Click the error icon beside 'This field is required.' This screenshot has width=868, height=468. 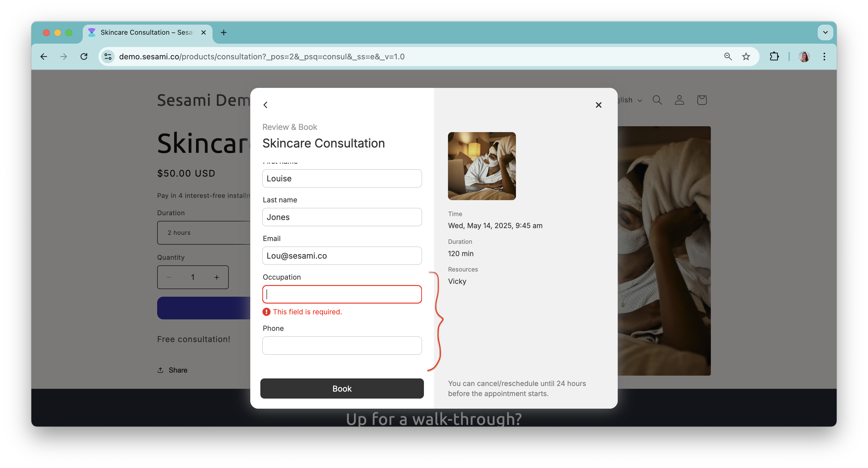266,312
